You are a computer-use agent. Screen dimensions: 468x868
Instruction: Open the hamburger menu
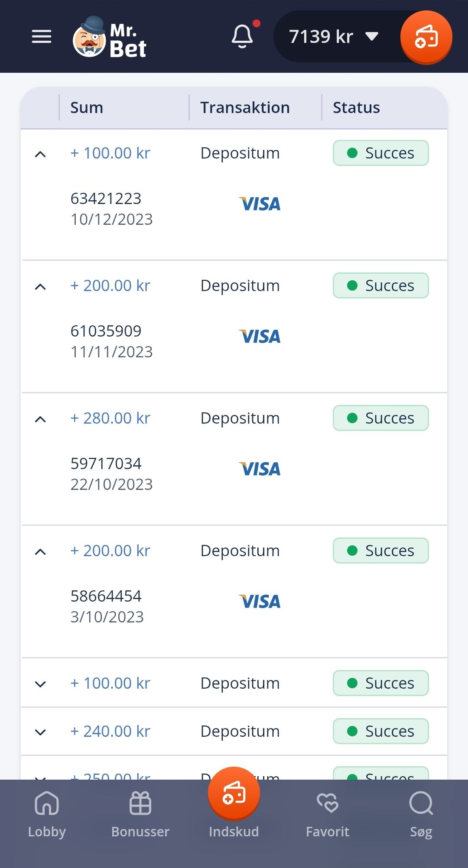coord(42,36)
